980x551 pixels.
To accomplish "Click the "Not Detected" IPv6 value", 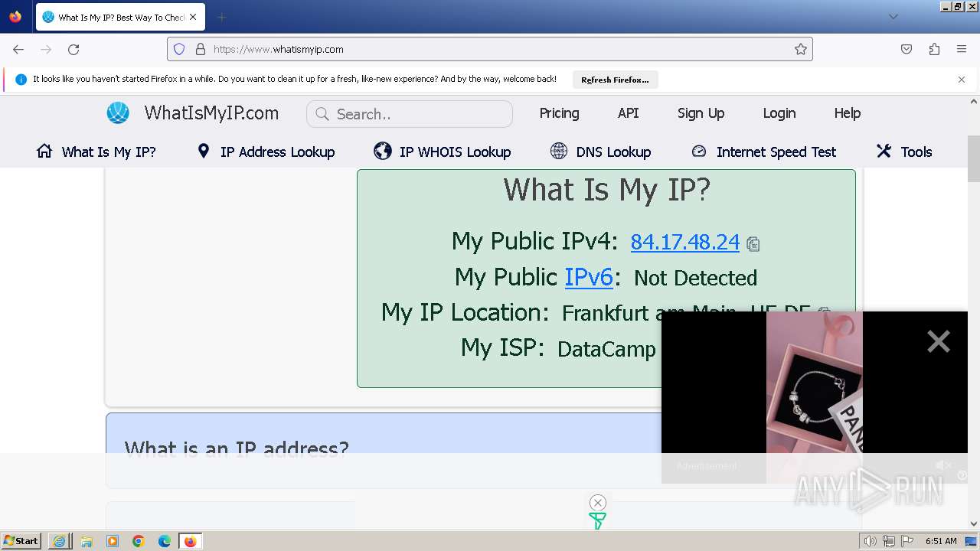I will tap(695, 278).
